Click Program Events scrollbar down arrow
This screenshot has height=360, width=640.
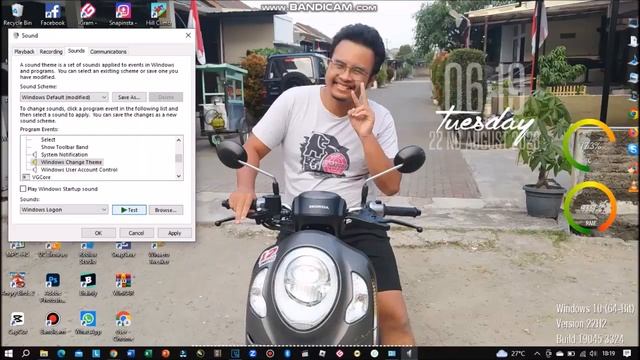coord(179,176)
